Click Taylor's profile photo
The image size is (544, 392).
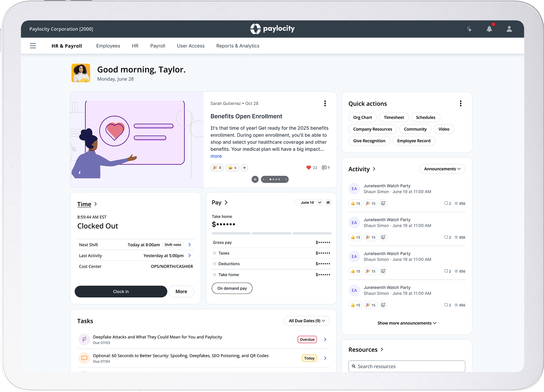[81, 73]
